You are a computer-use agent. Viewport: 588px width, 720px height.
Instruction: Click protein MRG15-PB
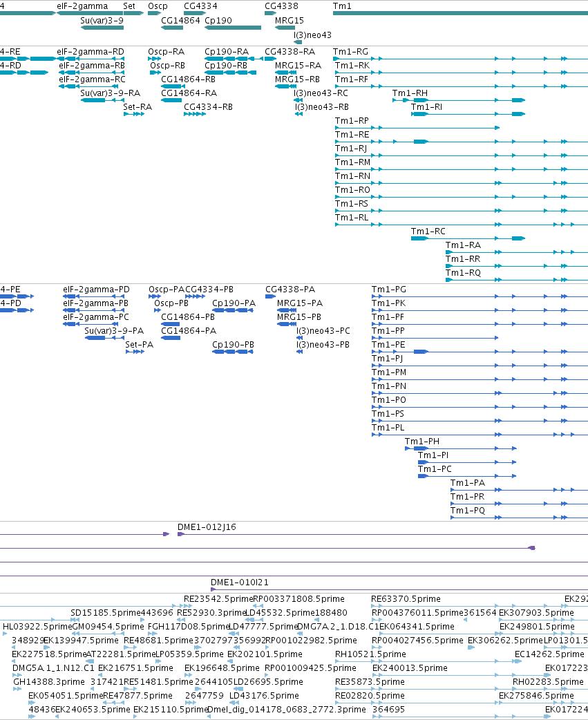(287, 324)
